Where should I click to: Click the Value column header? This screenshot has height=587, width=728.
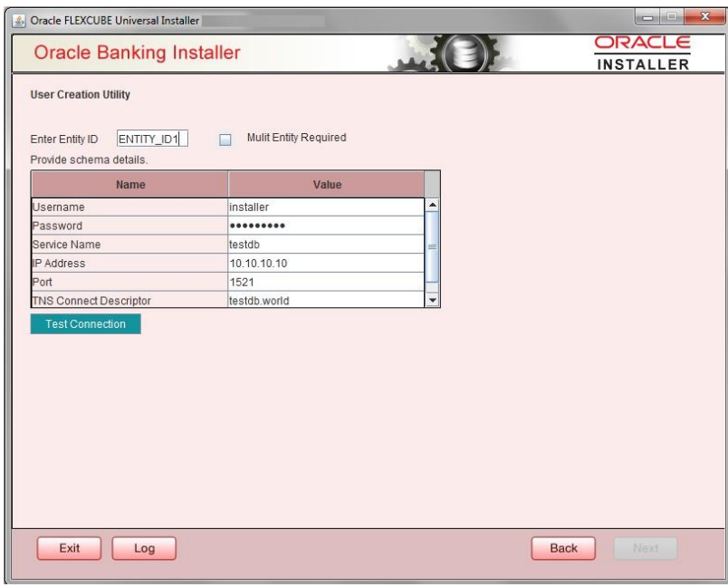click(326, 185)
